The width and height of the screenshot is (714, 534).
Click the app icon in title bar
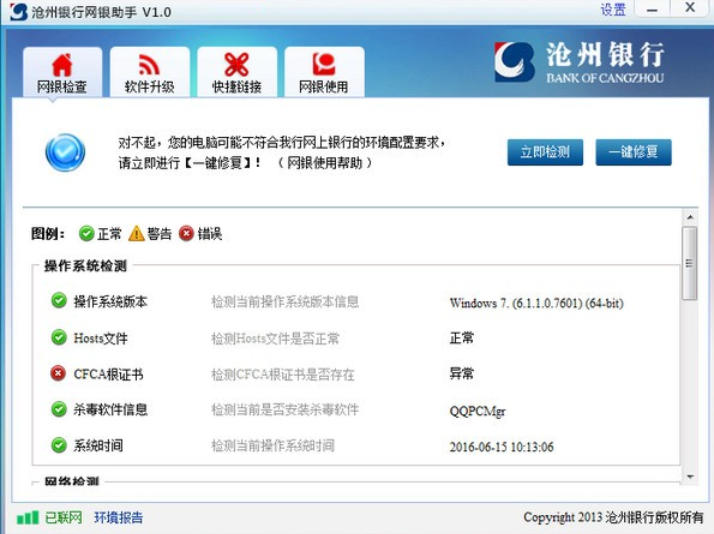[18, 11]
